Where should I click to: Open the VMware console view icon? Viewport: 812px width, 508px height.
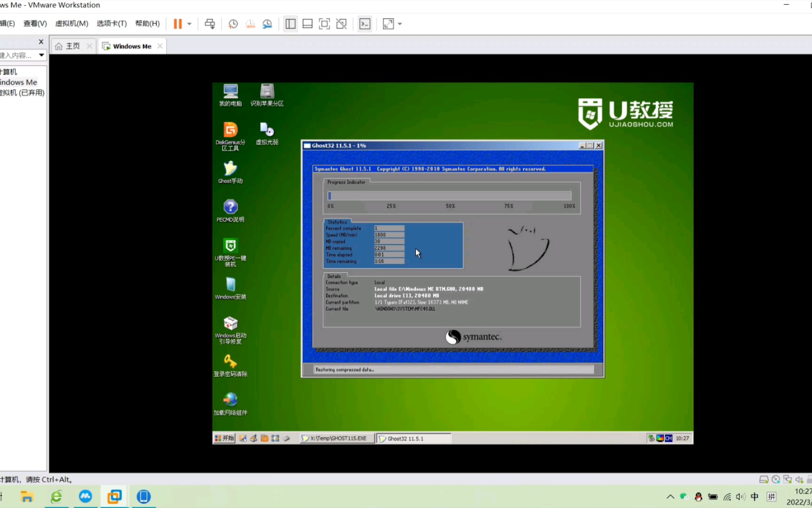[365, 24]
